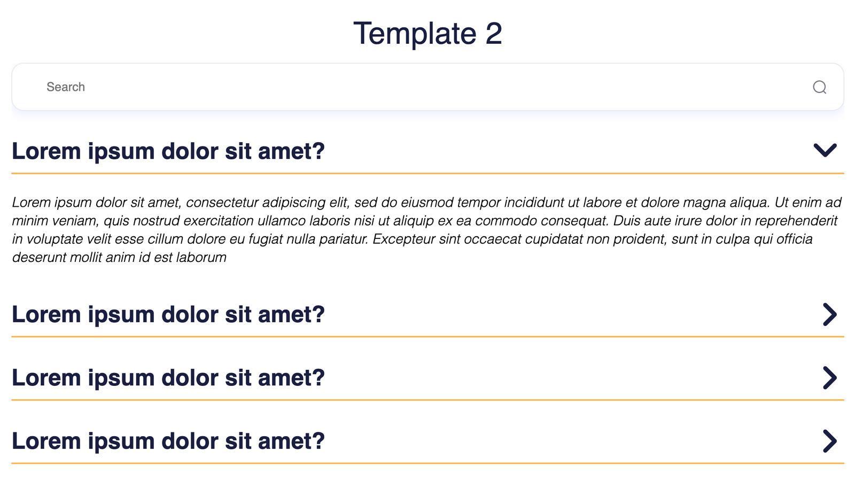
Task: Focus the Search input field
Action: click(x=428, y=87)
